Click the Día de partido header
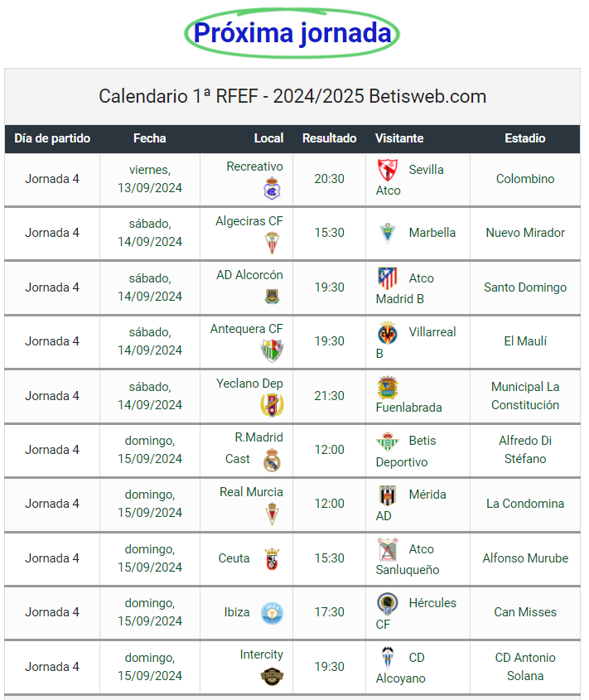Screen dimensions: 589x700 tap(52, 138)
